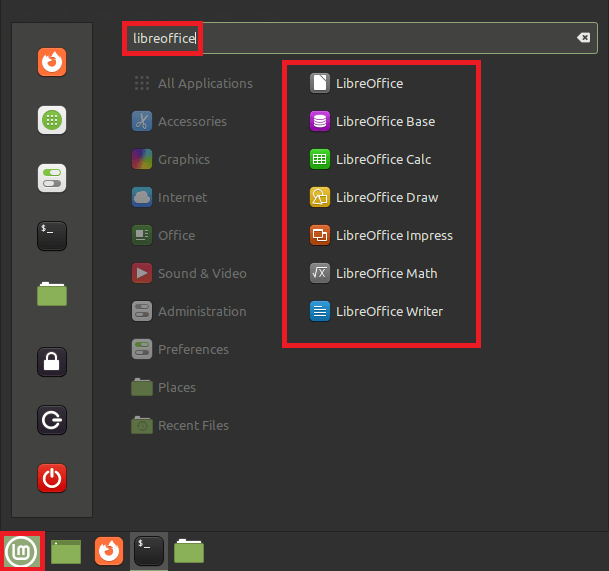The image size is (609, 571).
Task: Log out using the sidebar icon
Action: click(x=52, y=420)
